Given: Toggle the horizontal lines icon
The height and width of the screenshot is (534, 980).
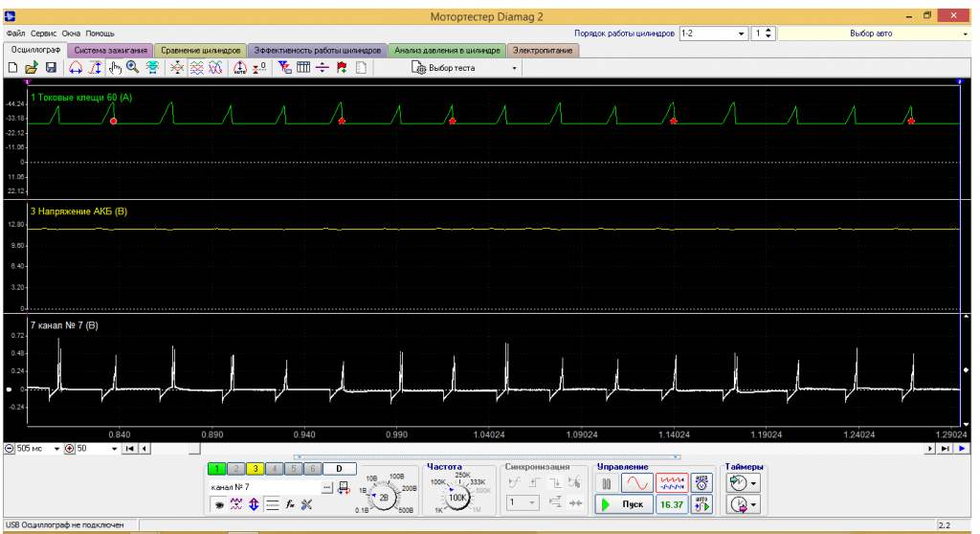Looking at the screenshot, I should point(272,504).
